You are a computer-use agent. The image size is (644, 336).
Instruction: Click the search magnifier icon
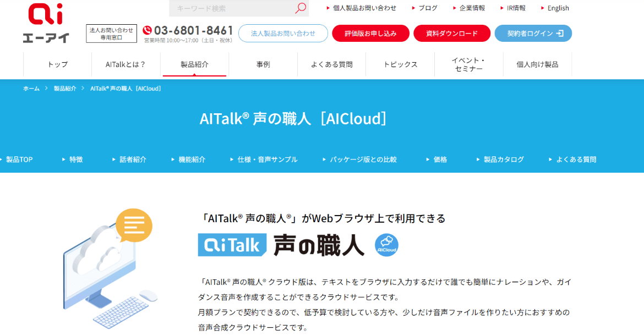(x=301, y=8)
